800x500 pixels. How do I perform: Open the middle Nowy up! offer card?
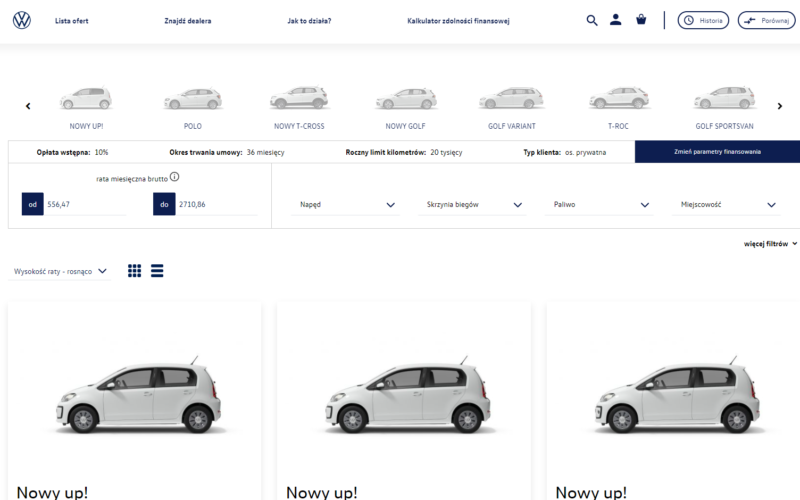(x=404, y=401)
